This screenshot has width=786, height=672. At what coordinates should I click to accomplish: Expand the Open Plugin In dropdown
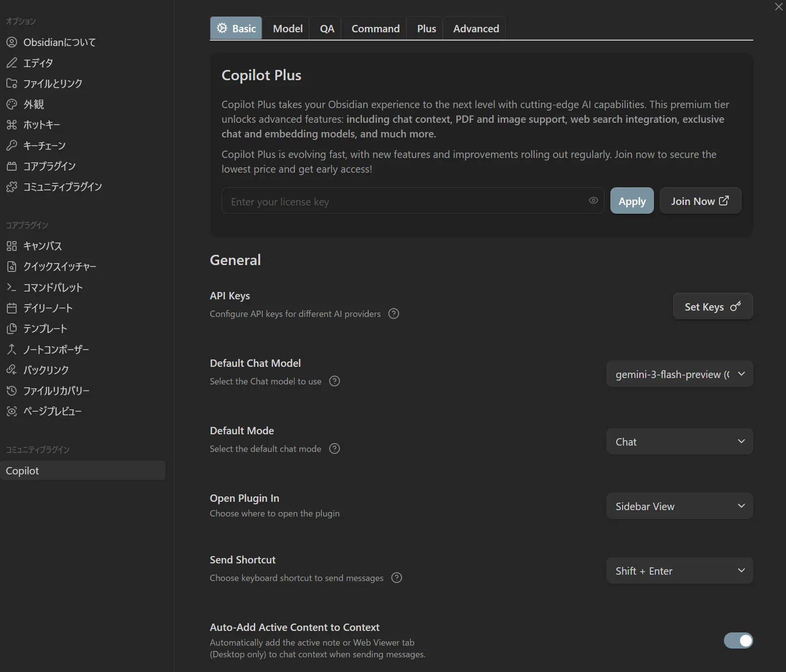pyautogui.click(x=679, y=506)
